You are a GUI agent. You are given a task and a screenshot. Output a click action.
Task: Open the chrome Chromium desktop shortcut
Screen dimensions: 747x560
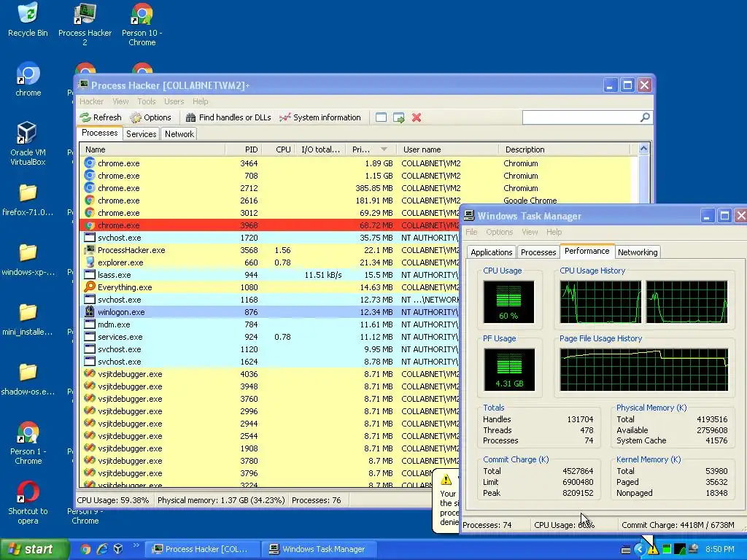tap(28, 79)
